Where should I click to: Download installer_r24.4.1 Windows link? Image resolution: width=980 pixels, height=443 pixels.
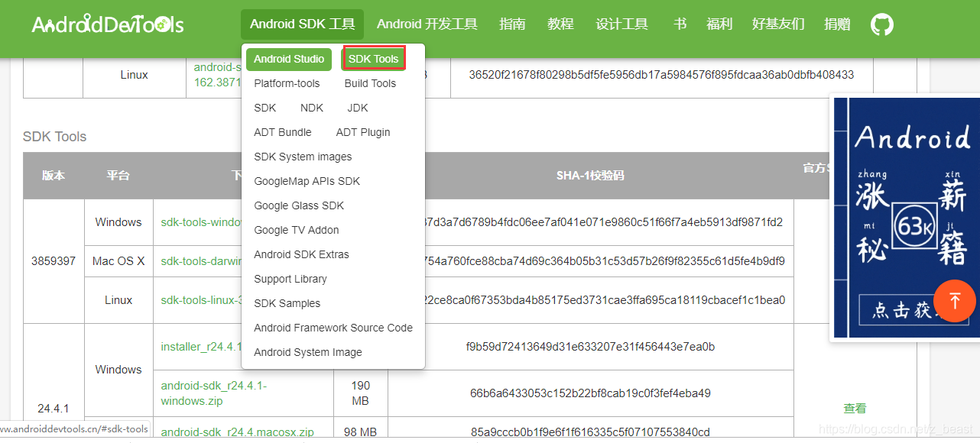point(201,347)
